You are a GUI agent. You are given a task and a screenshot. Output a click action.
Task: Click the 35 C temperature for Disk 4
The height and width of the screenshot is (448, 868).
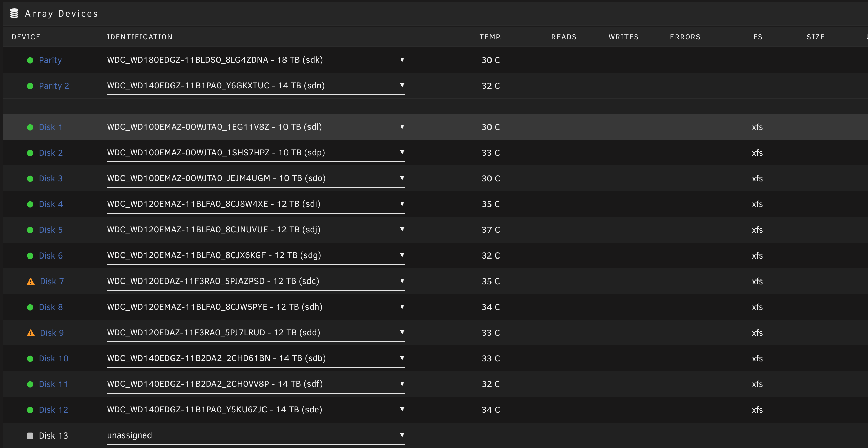click(491, 204)
